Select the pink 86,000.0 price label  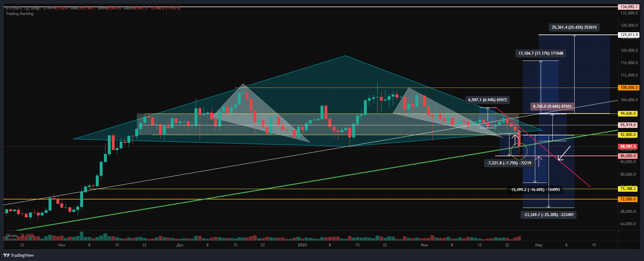[628, 156]
